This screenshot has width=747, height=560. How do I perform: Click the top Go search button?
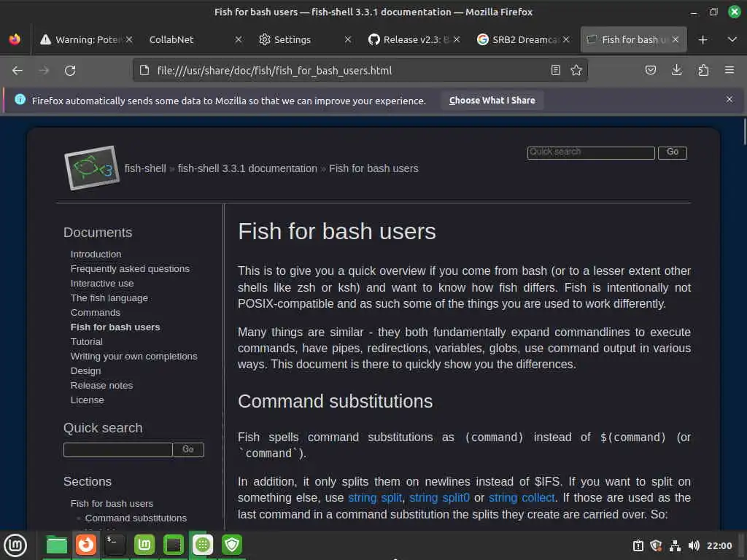672,152
